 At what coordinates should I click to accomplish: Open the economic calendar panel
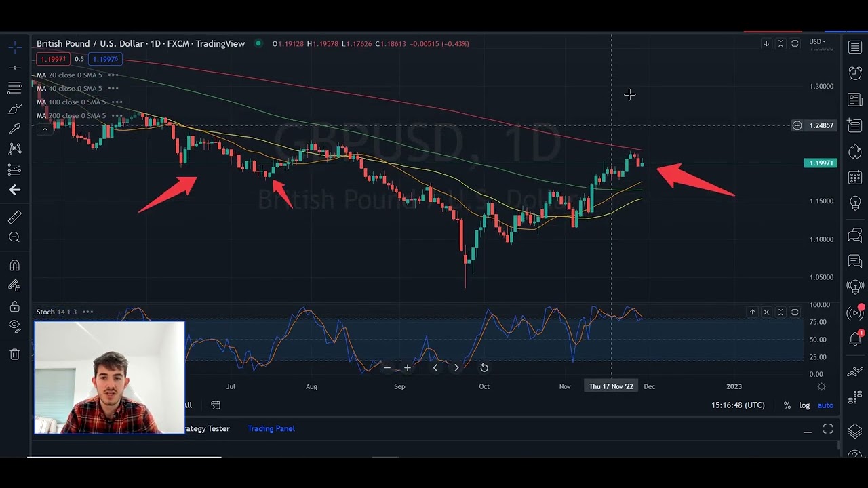coord(854,178)
